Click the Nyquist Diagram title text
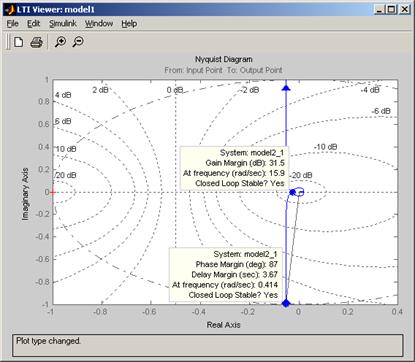 tap(224, 59)
